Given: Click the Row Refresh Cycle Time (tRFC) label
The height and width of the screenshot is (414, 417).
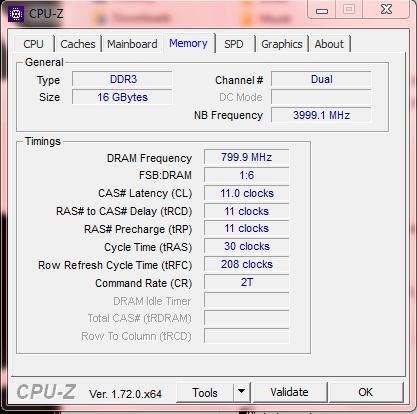Looking at the screenshot, I should click(115, 265).
